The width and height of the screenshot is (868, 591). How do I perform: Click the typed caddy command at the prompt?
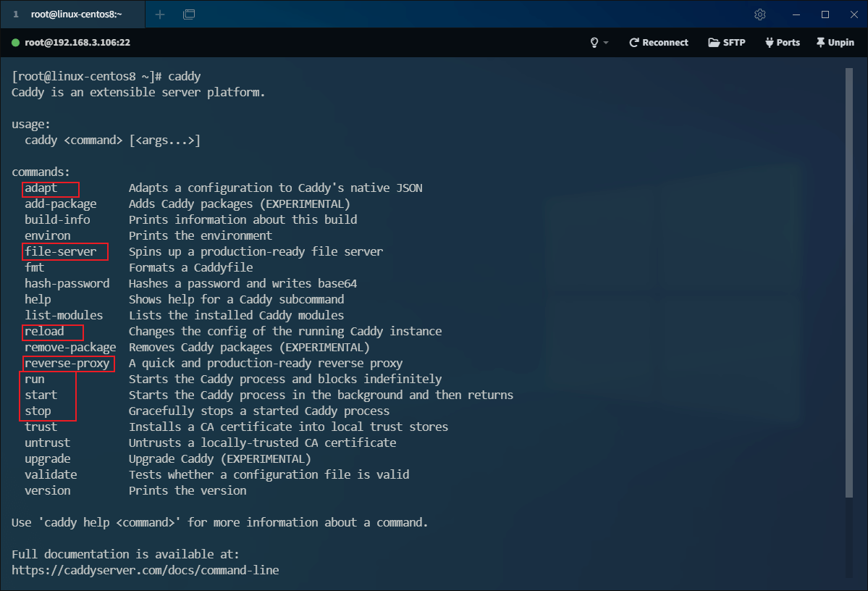coord(184,77)
